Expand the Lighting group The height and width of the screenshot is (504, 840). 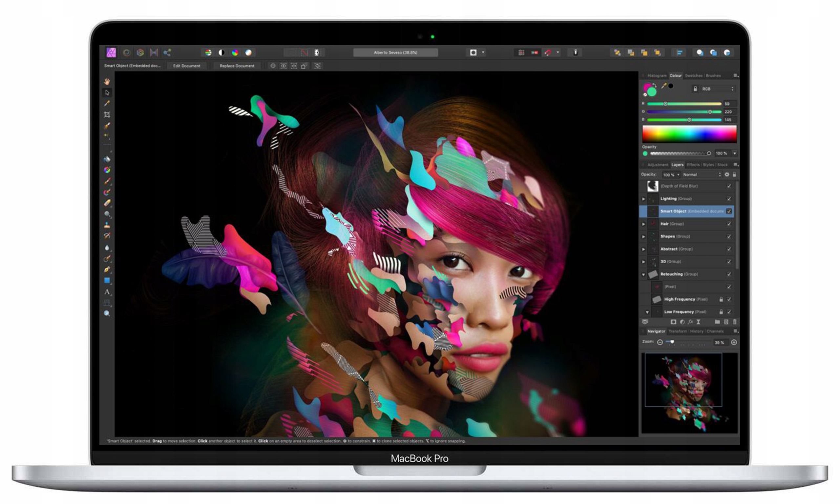[x=643, y=199]
